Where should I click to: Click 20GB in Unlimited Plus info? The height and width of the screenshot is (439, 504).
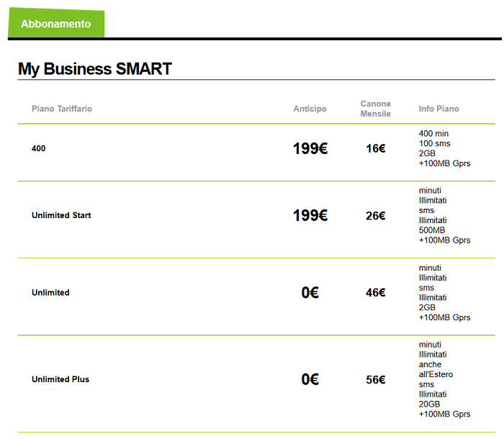429,404
